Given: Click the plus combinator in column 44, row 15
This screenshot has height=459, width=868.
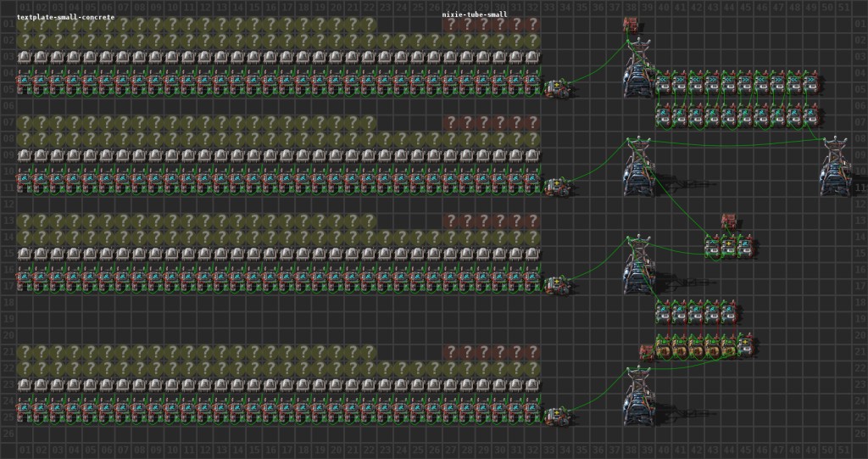Looking at the screenshot, I should click(729, 245).
